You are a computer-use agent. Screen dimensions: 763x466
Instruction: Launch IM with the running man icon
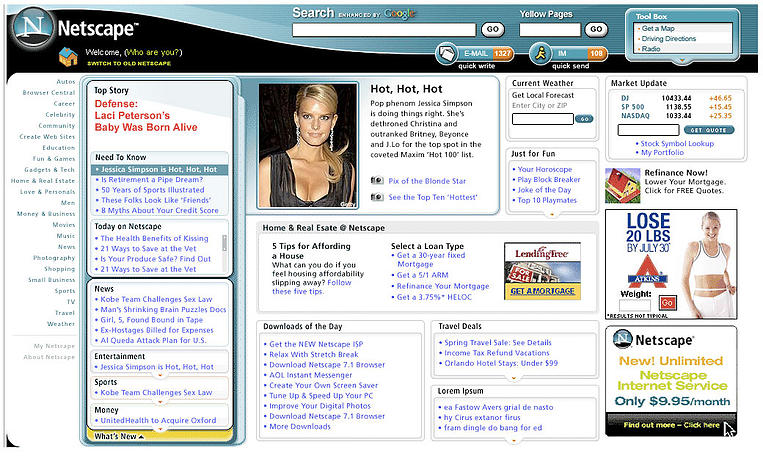point(540,53)
